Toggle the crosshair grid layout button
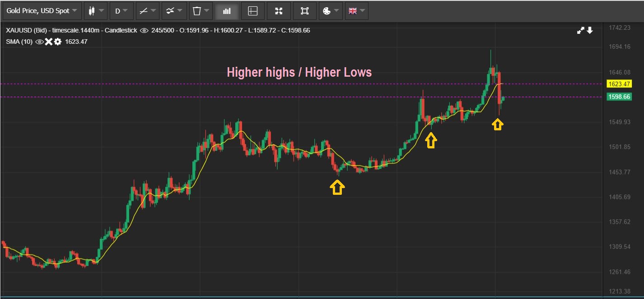 253,11
